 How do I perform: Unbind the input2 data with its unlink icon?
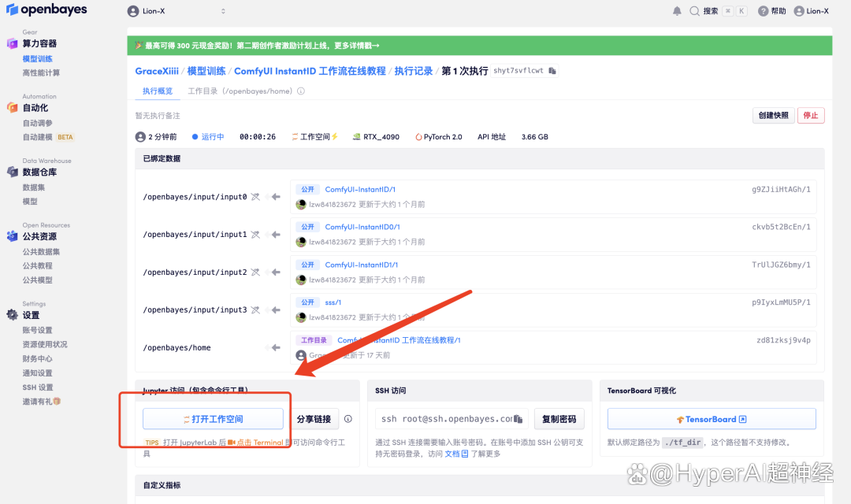[255, 272]
